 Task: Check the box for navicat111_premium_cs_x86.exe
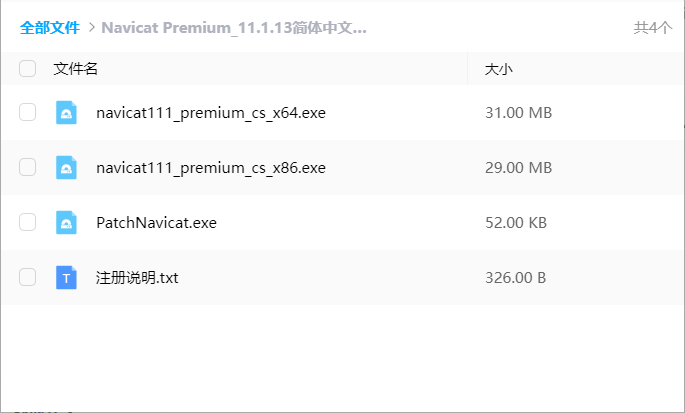point(28,167)
